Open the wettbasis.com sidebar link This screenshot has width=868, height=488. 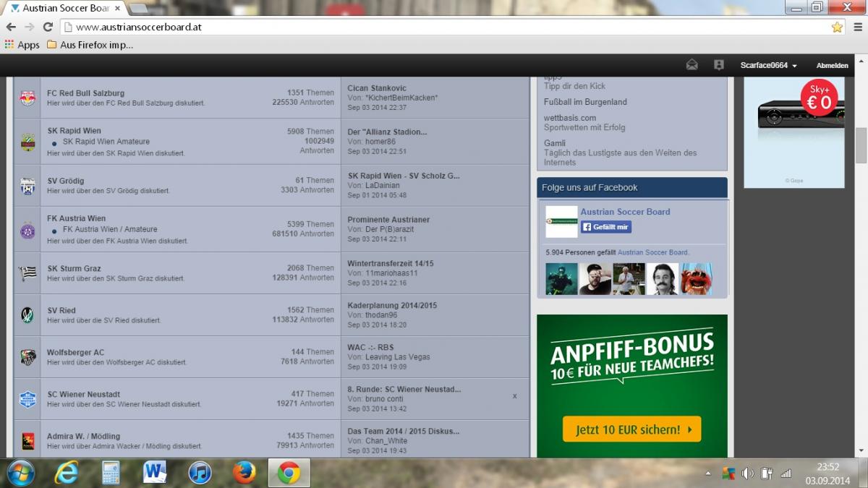pyautogui.click(x=570, y=118)
